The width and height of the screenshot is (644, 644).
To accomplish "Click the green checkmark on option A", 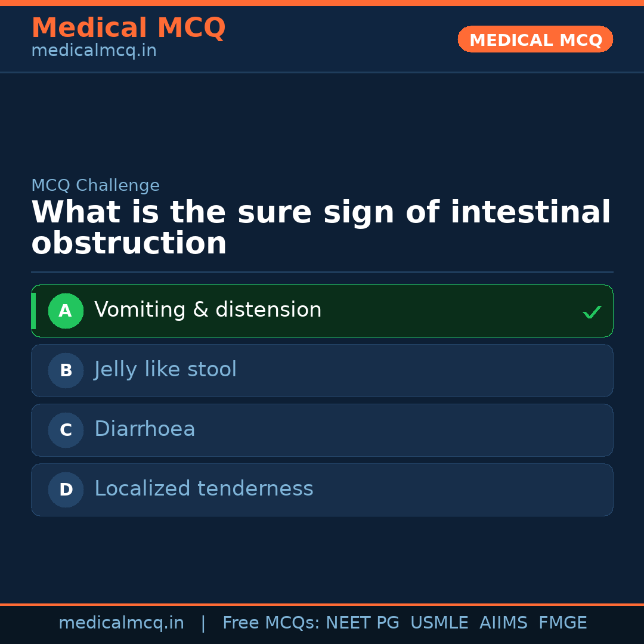I will pos(592,312).
